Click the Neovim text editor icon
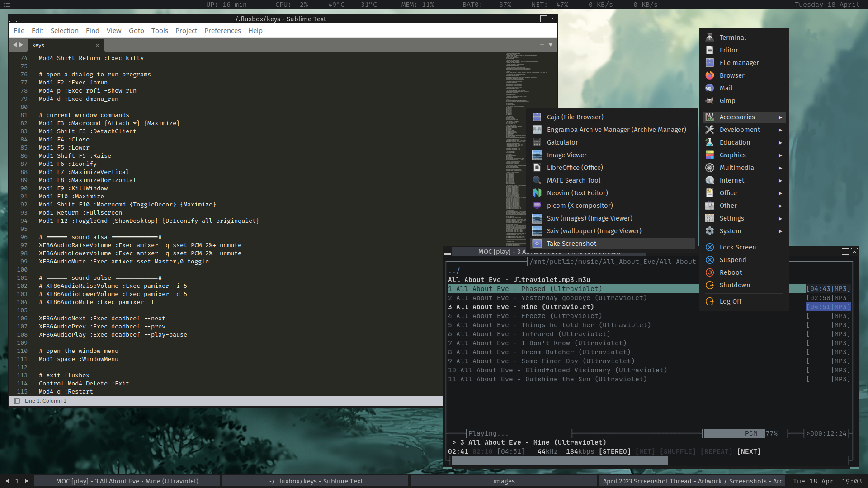Viewport: 868px width, 488px height. pyautogui.click(x=537, y=193)
